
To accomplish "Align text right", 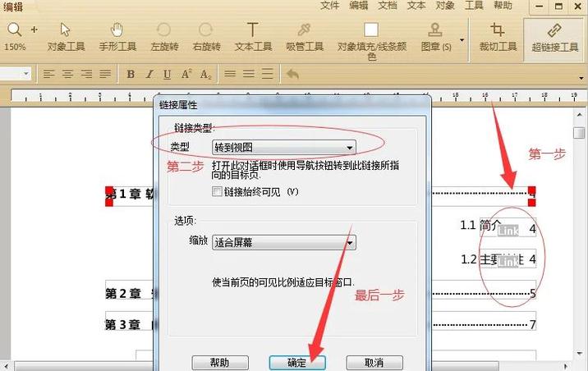I will [86, 74].
